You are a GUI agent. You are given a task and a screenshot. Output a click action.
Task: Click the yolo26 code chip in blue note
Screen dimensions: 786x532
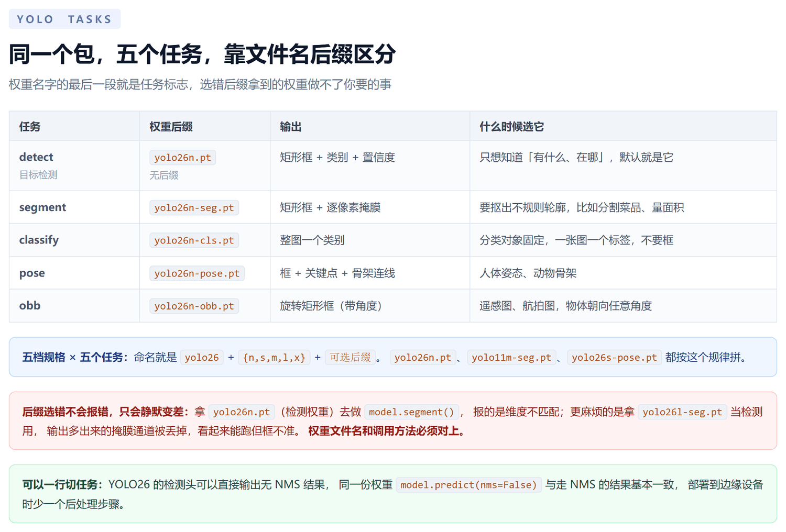(x=202, y=358)
